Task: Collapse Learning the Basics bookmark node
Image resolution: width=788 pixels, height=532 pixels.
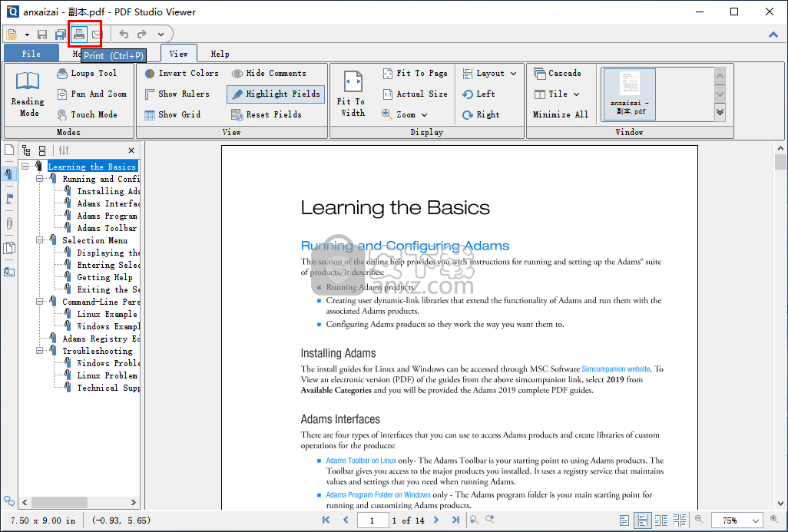Action: 25,167
